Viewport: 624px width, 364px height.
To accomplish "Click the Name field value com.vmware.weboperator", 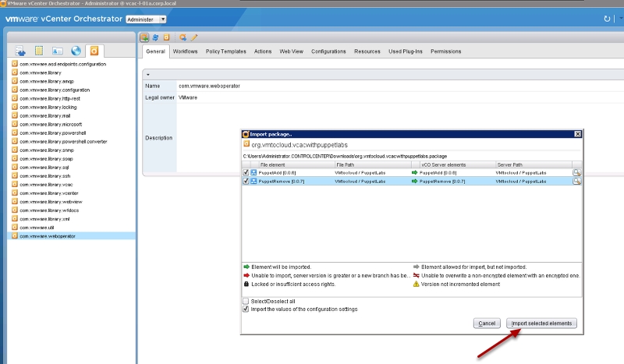I will (x=209, y=86).
